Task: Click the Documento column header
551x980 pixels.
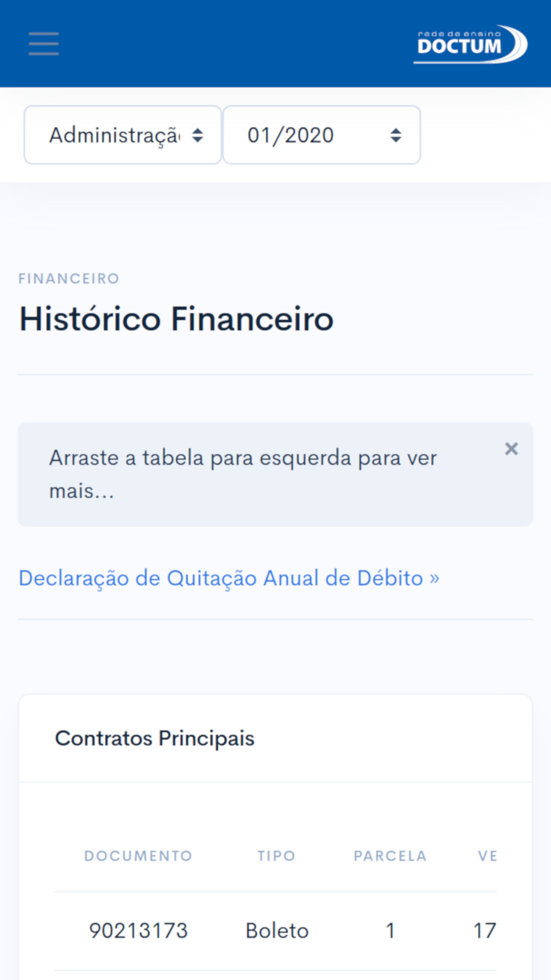Action: (x=138, y=856)
